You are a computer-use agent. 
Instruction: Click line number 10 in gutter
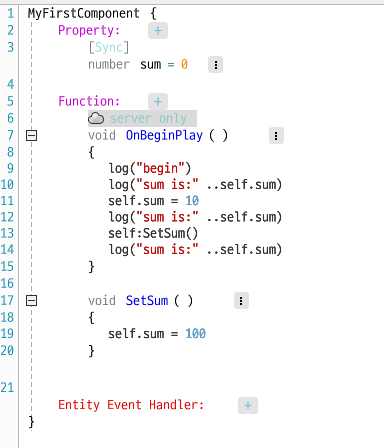click(7, 184)
